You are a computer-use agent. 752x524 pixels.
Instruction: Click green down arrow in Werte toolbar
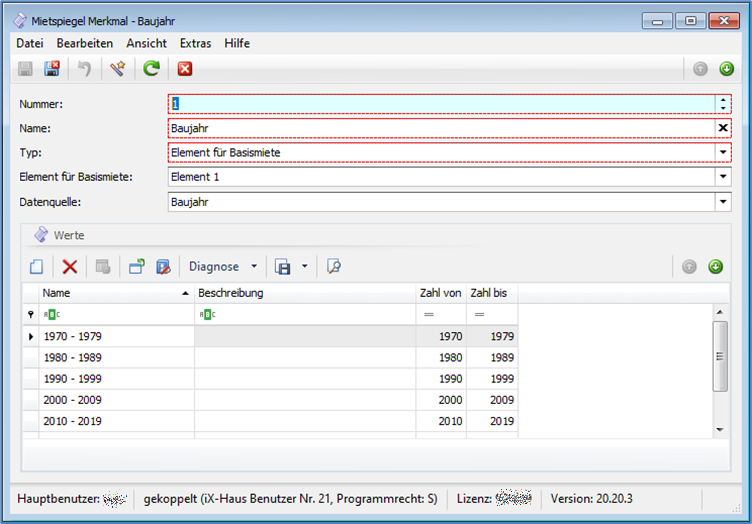click(x=715, y=267)
